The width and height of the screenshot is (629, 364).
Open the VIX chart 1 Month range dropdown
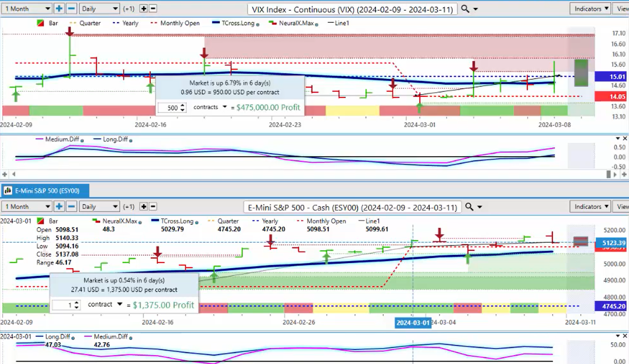tap(26, 8)
